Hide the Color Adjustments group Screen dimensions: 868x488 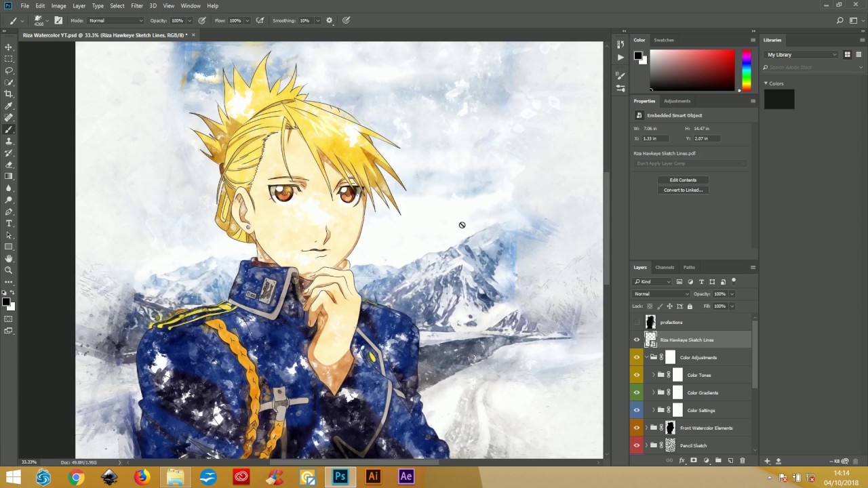pos(636,357)
